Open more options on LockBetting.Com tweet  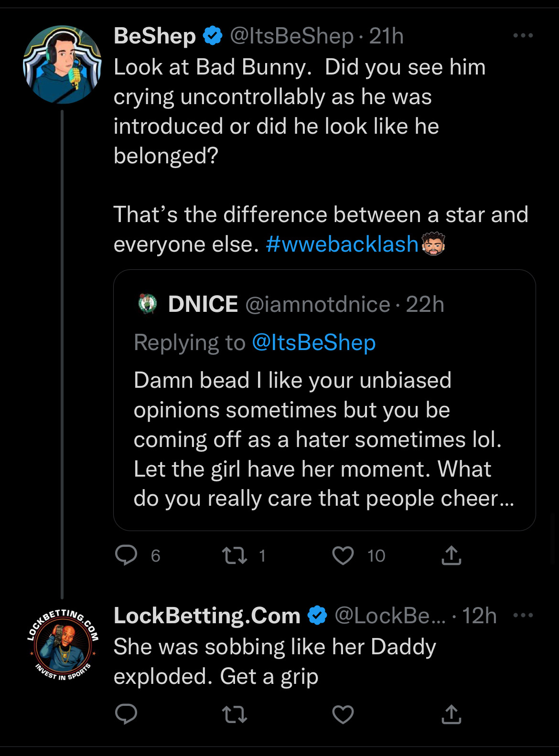[523, 615]
